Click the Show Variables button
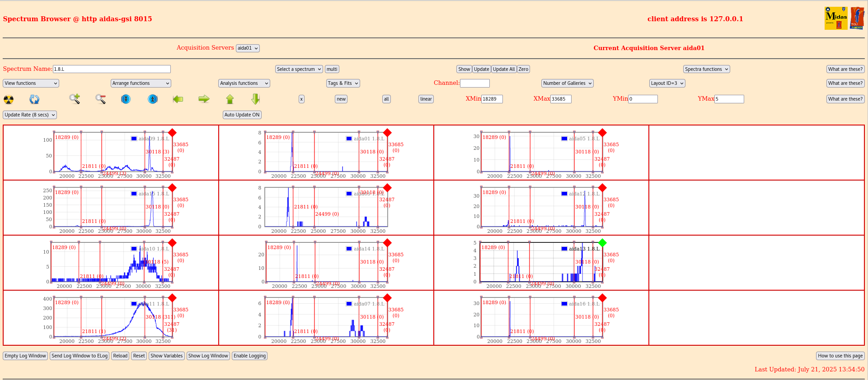868x380 pixels. tap(167, 356)
